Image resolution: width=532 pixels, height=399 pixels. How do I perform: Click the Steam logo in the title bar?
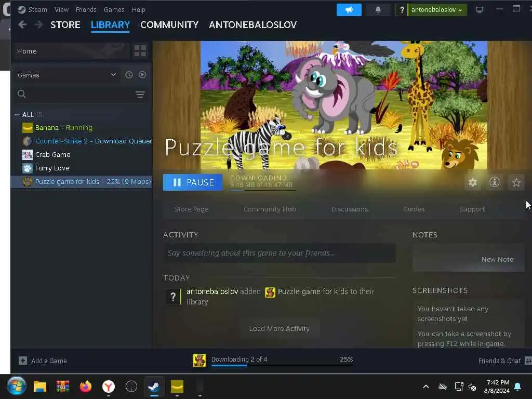tap(21, 9)
